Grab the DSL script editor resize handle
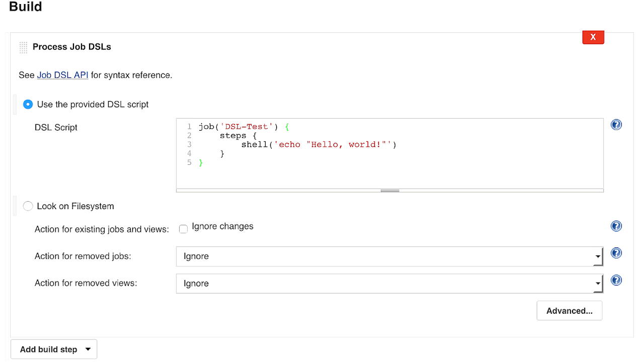The height and width of the screenshot is (362, 644). 390,191
